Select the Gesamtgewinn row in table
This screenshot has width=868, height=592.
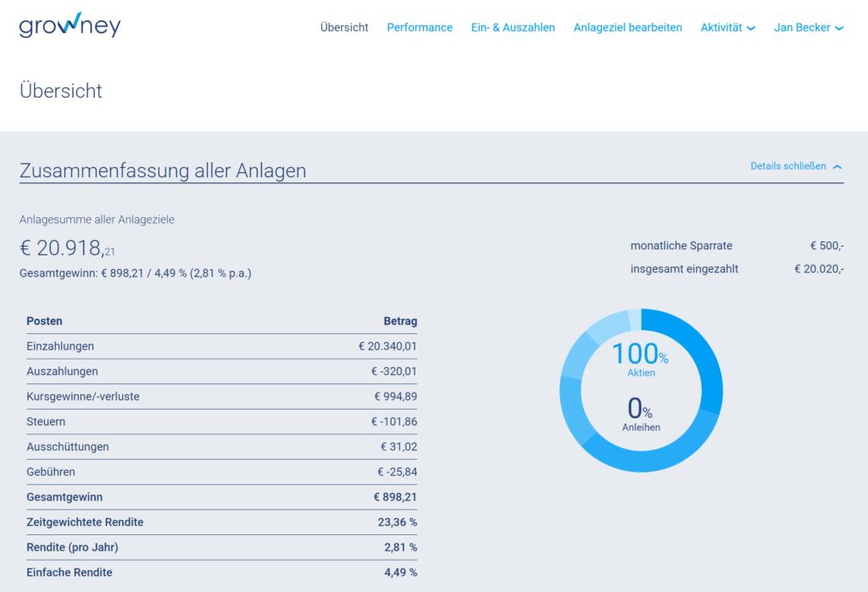coord(221,497)
